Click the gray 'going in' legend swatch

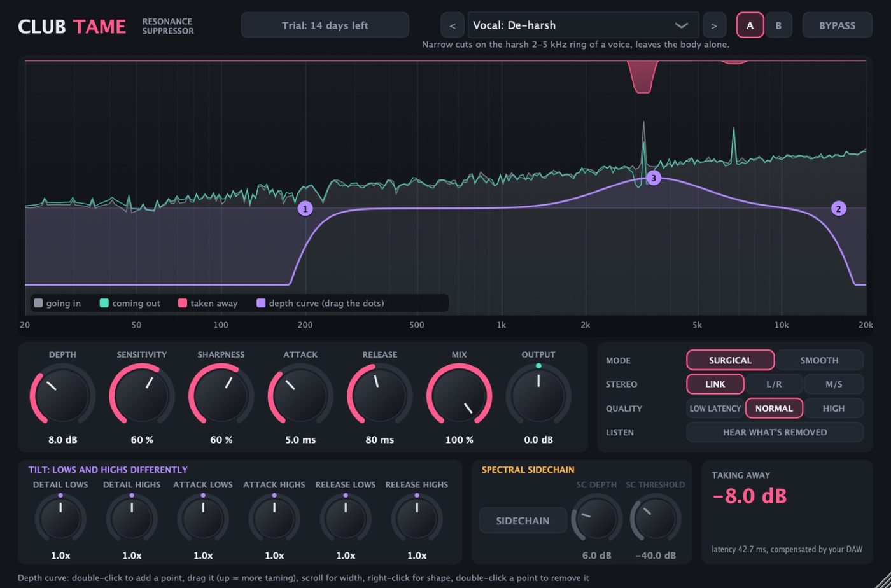tap(38, 304)
